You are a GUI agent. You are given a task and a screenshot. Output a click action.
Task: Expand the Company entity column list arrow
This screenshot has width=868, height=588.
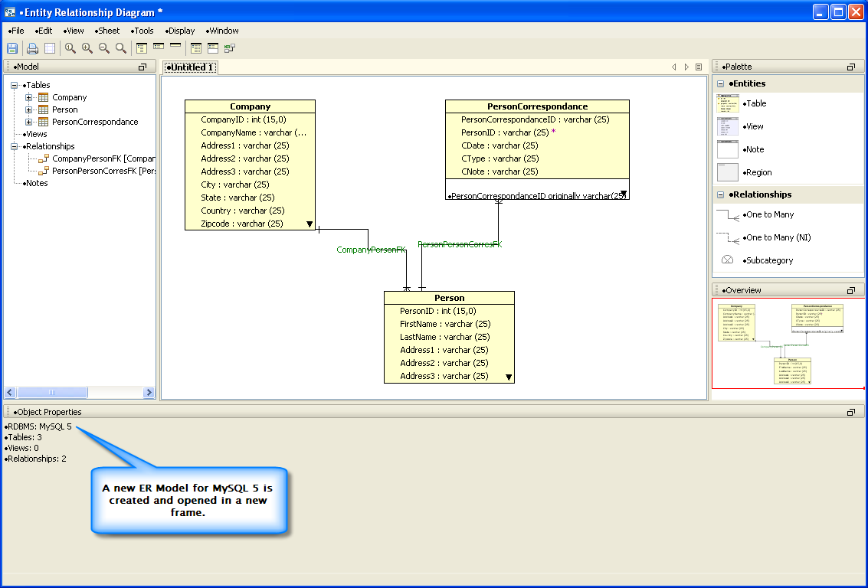310,224
